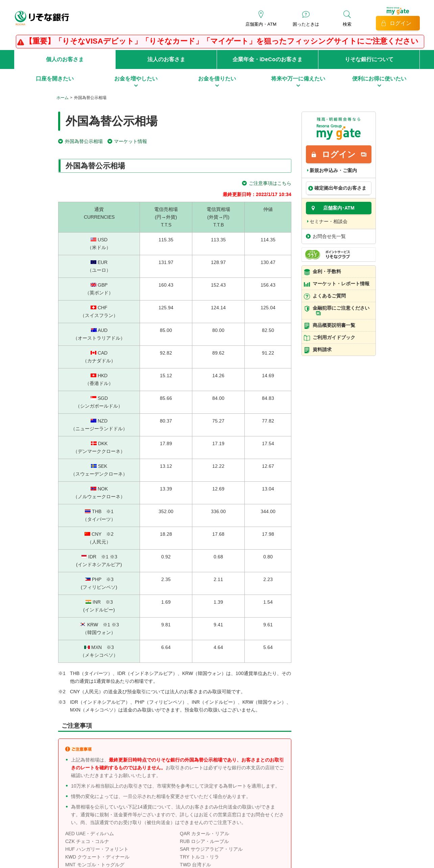Select THB T.T.S value 352.00
This screenshot has height=868, width=434.
pyautogui.click(x=166, y=511)
